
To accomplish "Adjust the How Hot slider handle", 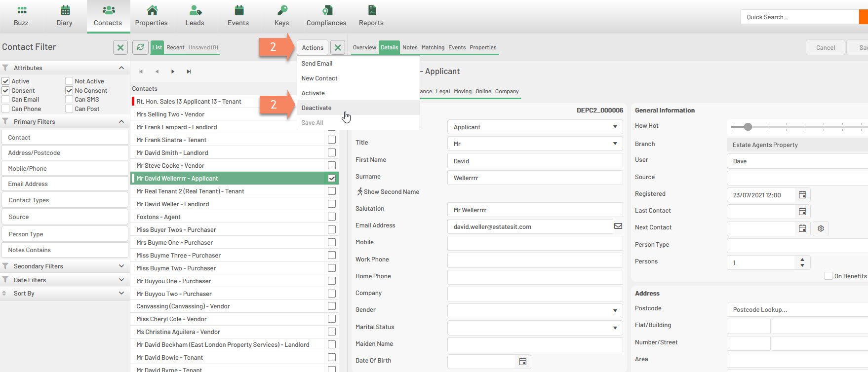I will [x=748, y=127].
